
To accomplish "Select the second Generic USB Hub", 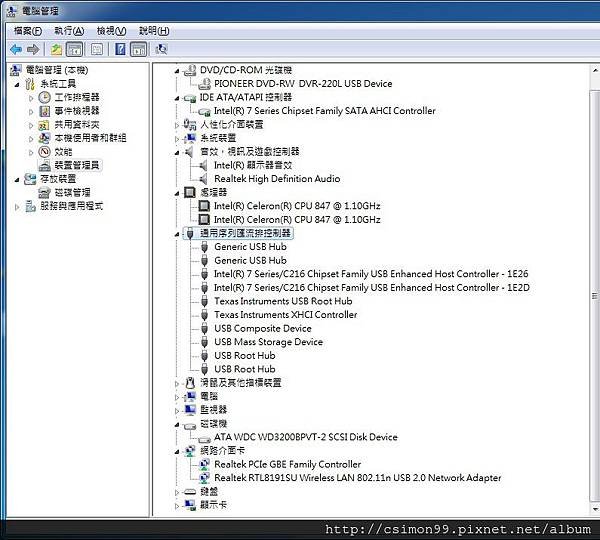I will coord(250,261).
